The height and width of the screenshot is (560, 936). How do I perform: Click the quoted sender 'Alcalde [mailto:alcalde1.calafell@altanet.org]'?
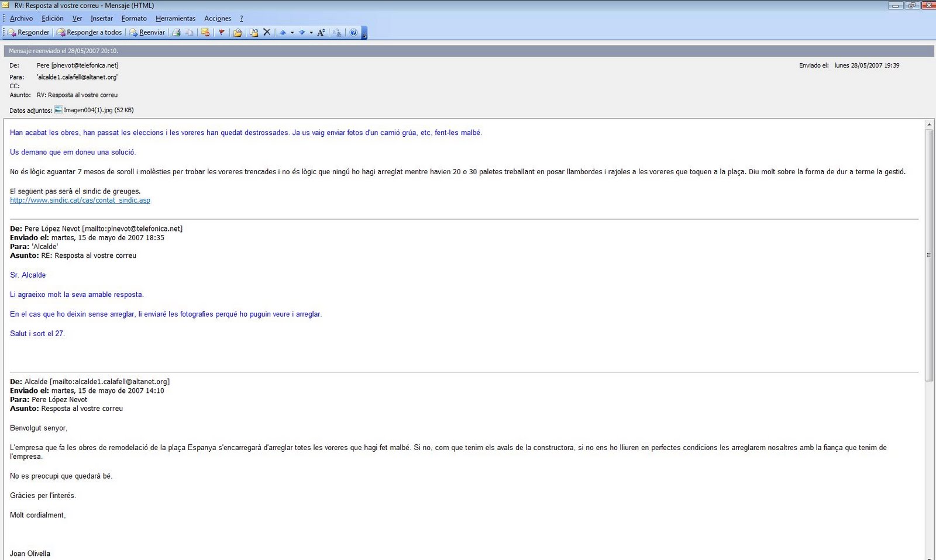pyautogui.click(x=97, y=382)
